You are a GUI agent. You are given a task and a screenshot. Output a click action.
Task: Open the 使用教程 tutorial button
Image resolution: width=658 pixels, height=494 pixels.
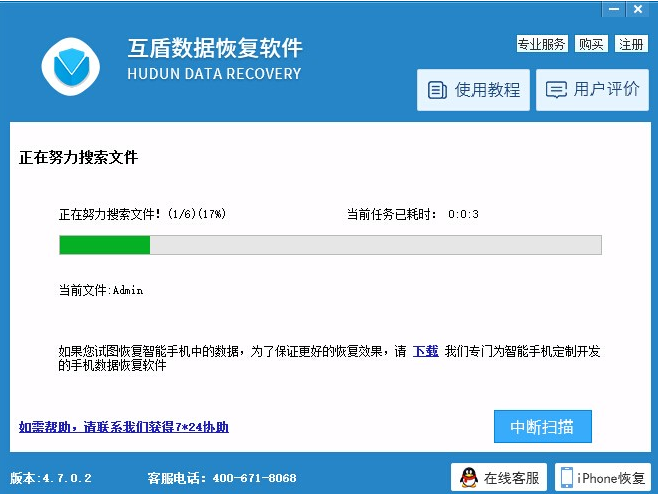(473, 90)
